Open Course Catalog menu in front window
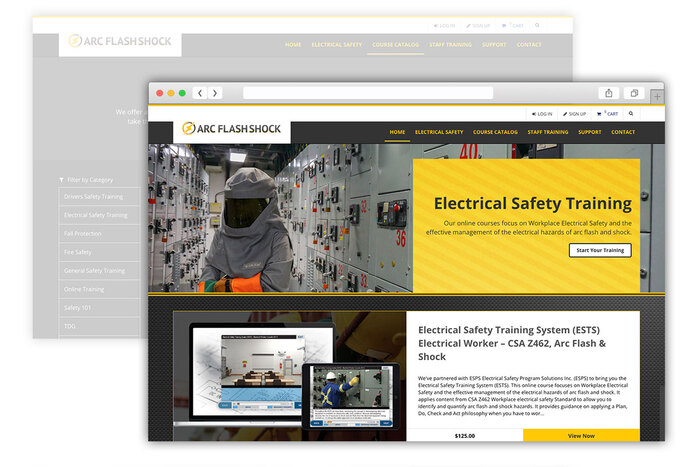 [x=495, y=132]
